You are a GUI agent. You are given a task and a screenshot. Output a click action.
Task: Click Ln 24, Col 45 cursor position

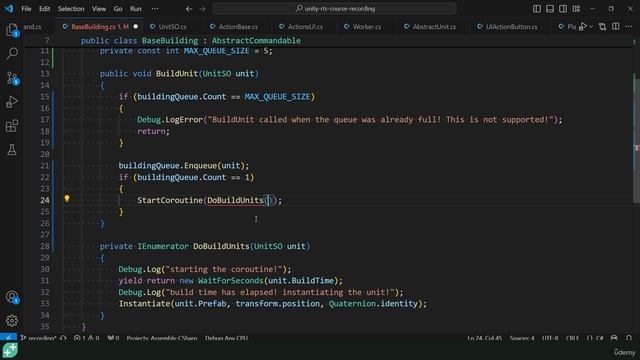(x=484, y=338)
